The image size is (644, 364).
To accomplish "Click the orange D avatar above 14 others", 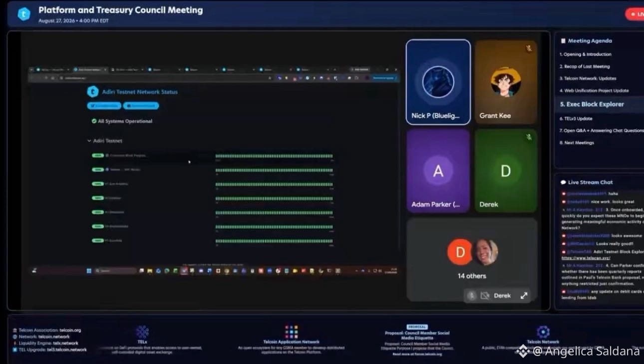I will (460, 252).
